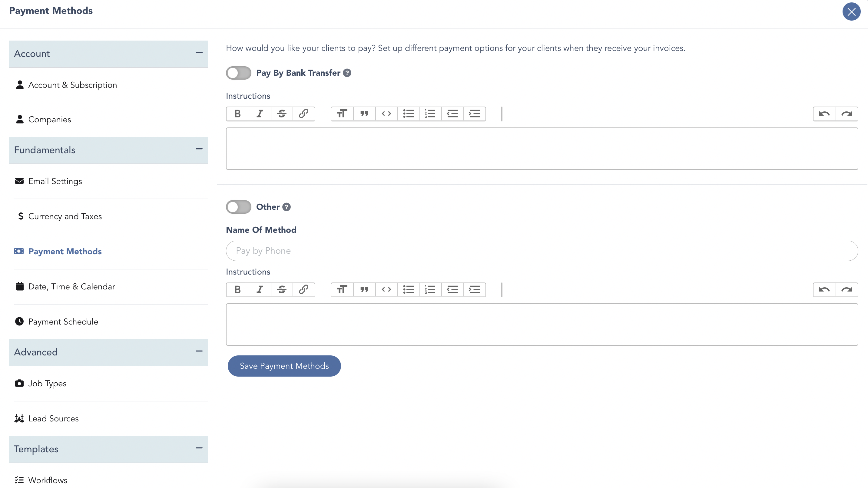Insert blockquote in Other method instructions toolbar

tap(364, 290)
